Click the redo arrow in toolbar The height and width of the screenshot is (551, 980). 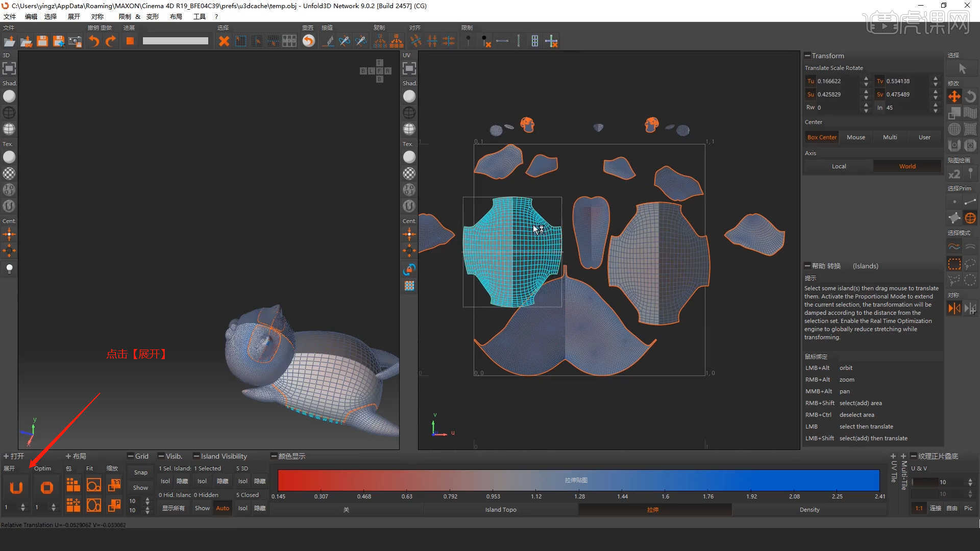pyautogui.click(x=110, y=41)
